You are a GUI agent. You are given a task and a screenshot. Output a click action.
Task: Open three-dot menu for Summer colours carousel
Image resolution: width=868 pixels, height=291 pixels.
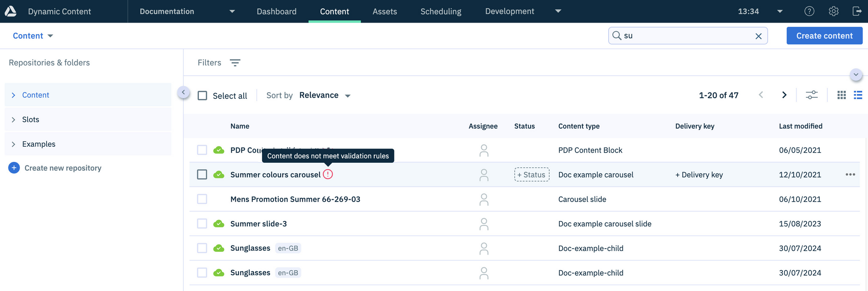coord(850,174)
